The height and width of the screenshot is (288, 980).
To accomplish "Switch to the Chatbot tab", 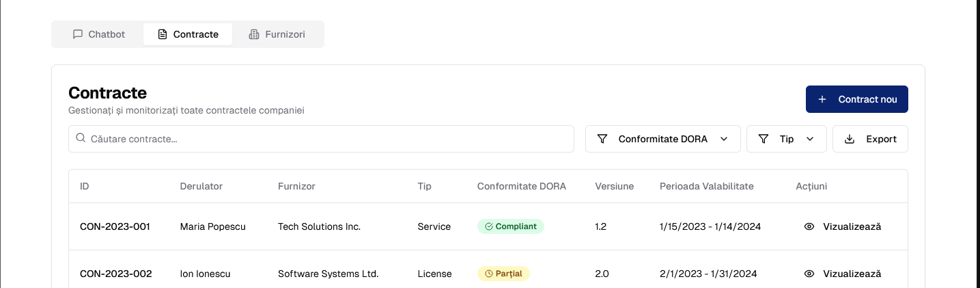I will click(98, 34).
